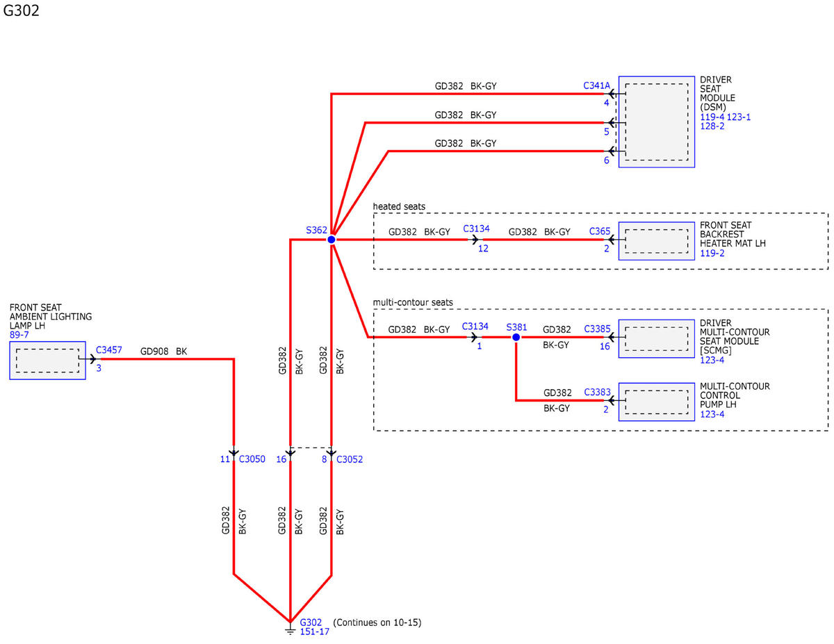Open page reference 123-4 under [SCMG]
Image resolution: width=834 pixels, height=644 pixels.
[712, 361]
